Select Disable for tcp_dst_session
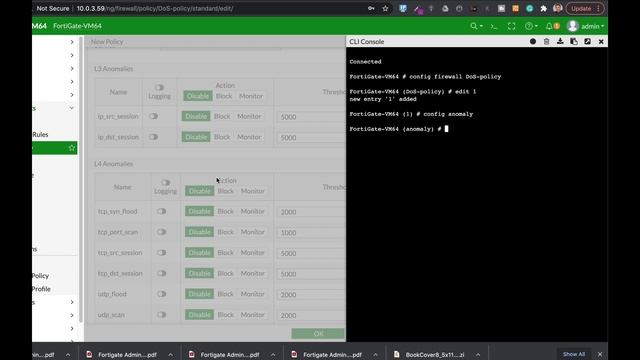640x360 pixels. click(x=199, y=273)
